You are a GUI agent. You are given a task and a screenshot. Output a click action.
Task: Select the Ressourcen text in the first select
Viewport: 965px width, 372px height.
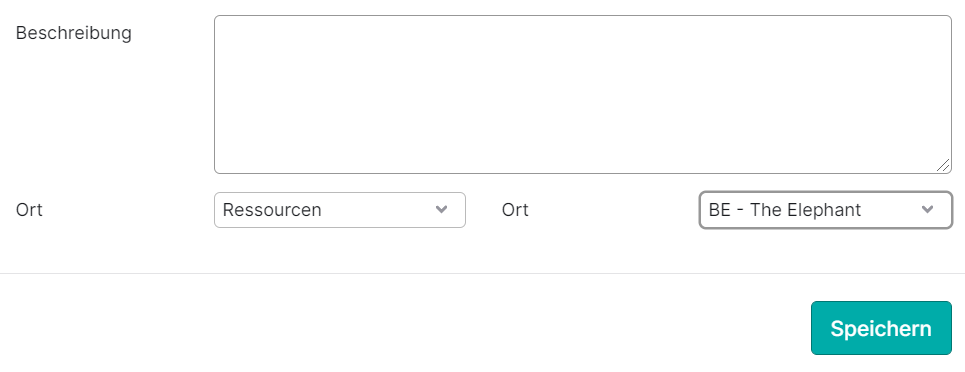(272, 210)
